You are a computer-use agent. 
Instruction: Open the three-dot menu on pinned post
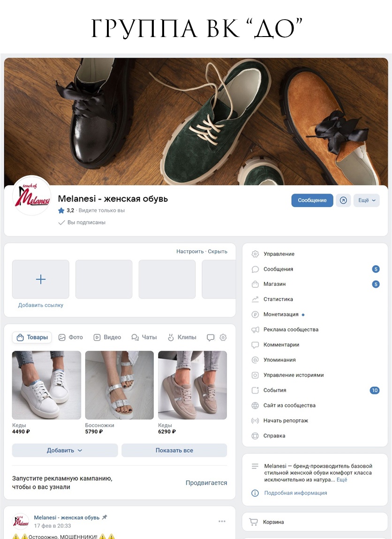[222, 521]
